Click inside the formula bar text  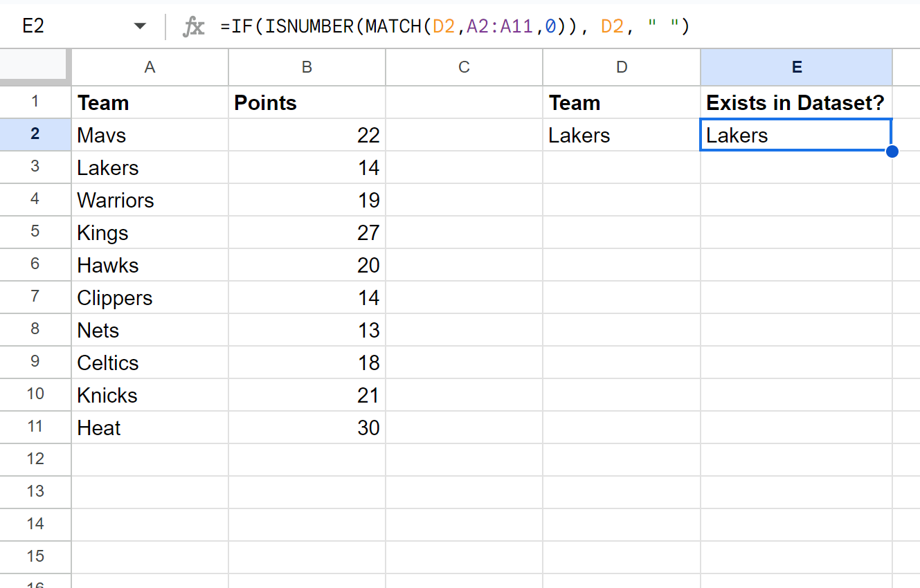click(455, 26)
